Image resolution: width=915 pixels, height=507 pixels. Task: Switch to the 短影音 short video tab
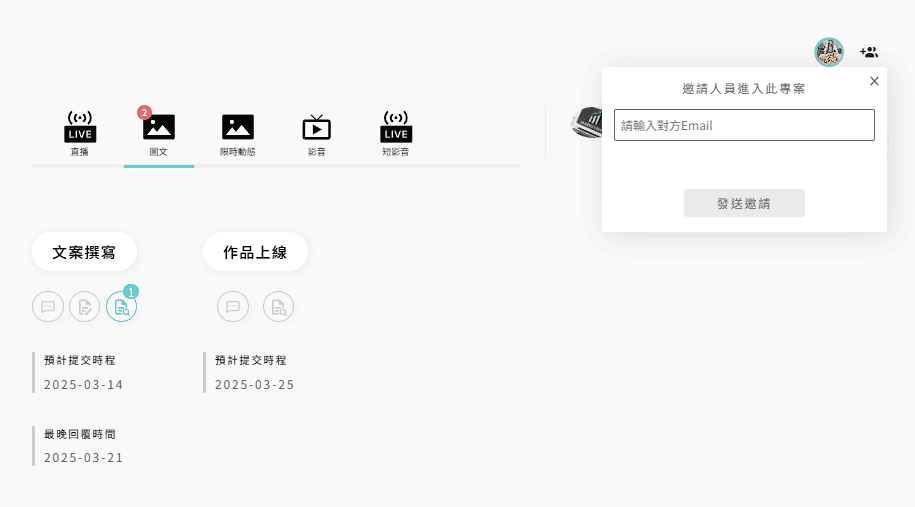[396, 133]
